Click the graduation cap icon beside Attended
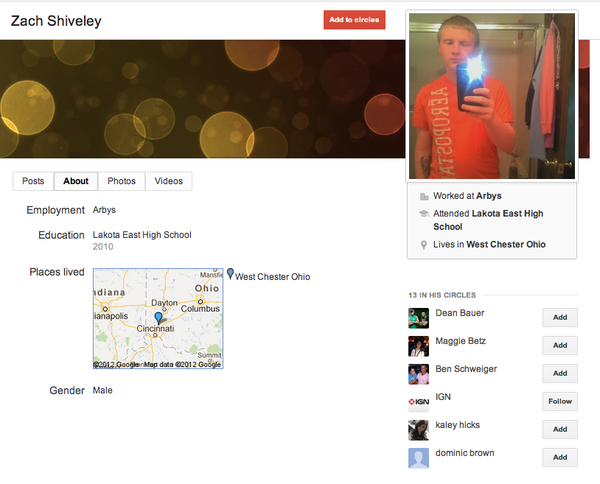 tap(424, 213)
